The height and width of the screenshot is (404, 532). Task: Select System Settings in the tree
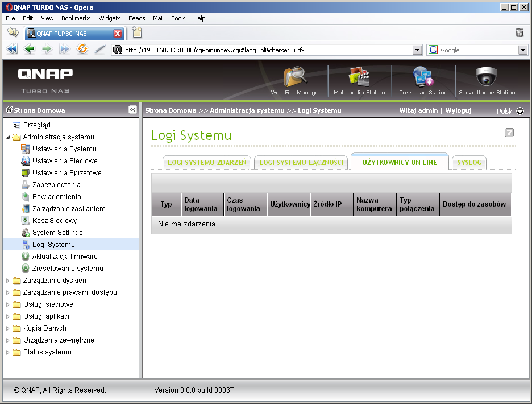pyautogui.click(x=57, y=233)
